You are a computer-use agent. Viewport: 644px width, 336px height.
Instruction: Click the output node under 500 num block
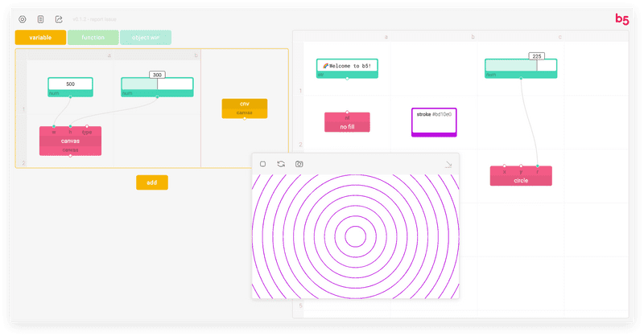[70, 96]
